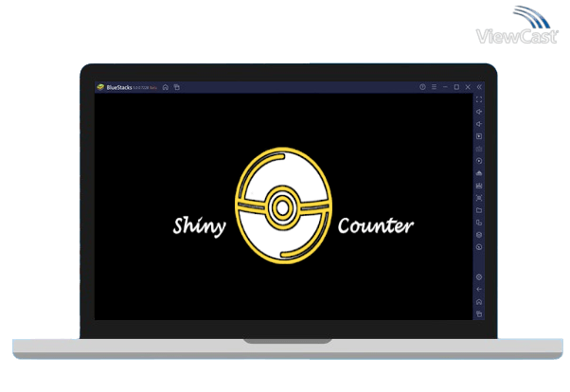Go back using sidebar arrow
The image size is (570, 392).
click(479, 290)
